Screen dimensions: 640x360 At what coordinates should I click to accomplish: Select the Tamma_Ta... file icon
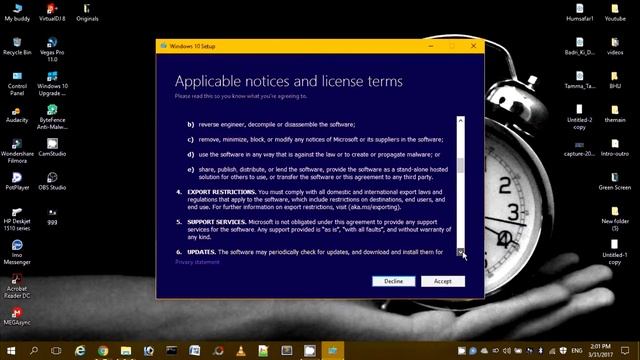(580, 80)
